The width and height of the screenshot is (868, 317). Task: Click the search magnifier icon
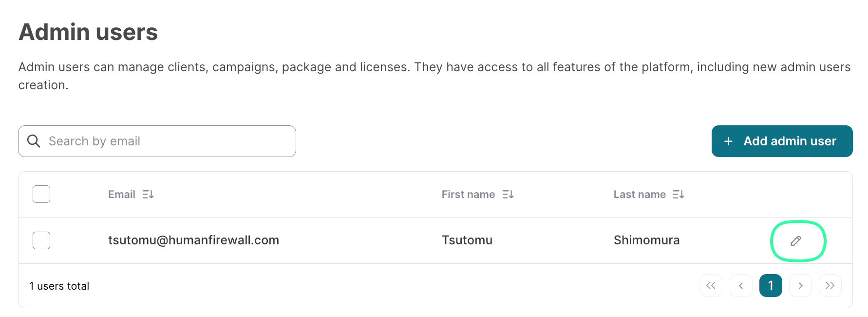coord(34,141)
